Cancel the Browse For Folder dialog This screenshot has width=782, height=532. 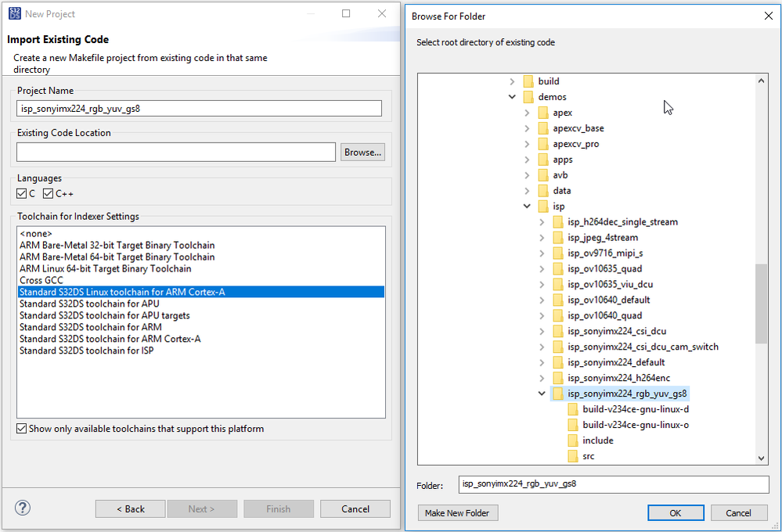pyautogui.click(x=739, y=513)
